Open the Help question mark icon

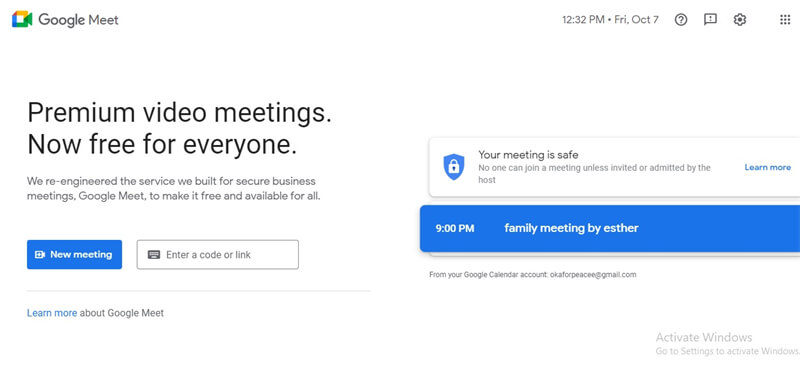point(681,20)
